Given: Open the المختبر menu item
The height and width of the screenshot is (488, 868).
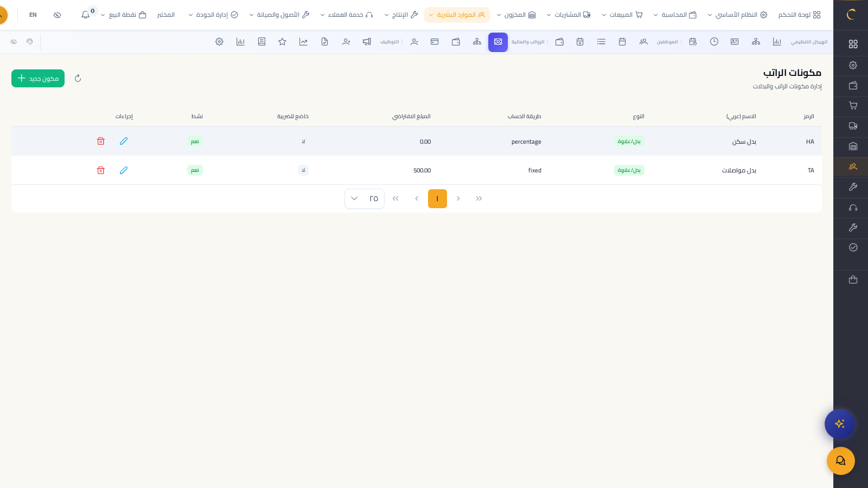Looking at the screenshot, I should coord(165,15).
